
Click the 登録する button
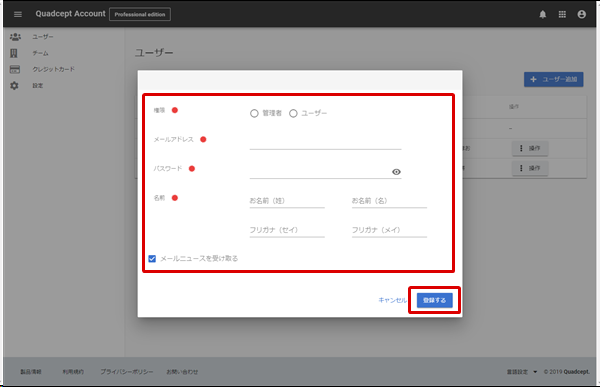pyautogui.click(x=435, y=300)
